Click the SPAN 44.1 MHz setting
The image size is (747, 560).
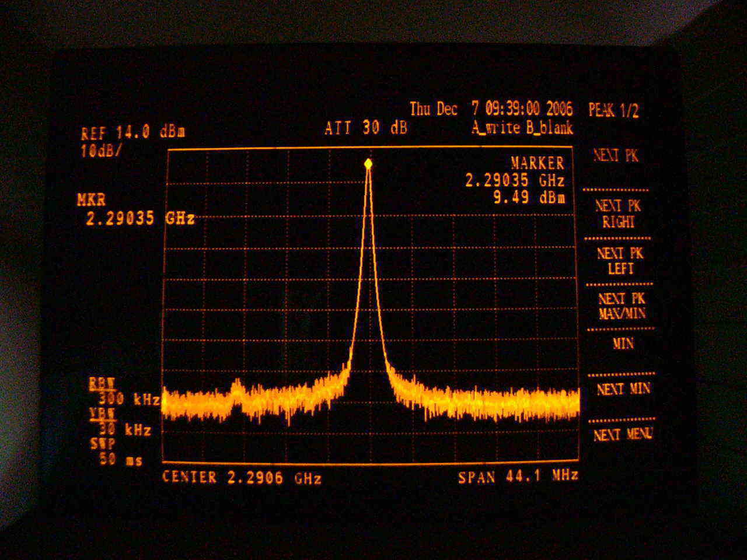[518, 477]
